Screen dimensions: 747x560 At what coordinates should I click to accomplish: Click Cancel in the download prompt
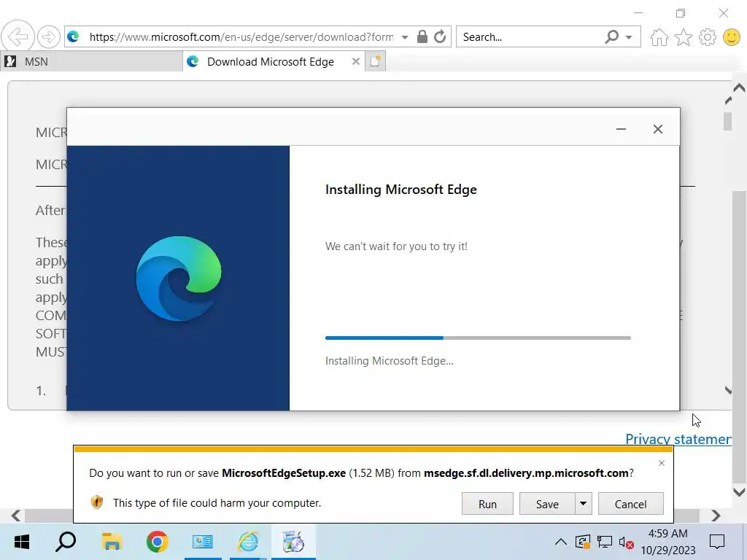coord(630,504)
